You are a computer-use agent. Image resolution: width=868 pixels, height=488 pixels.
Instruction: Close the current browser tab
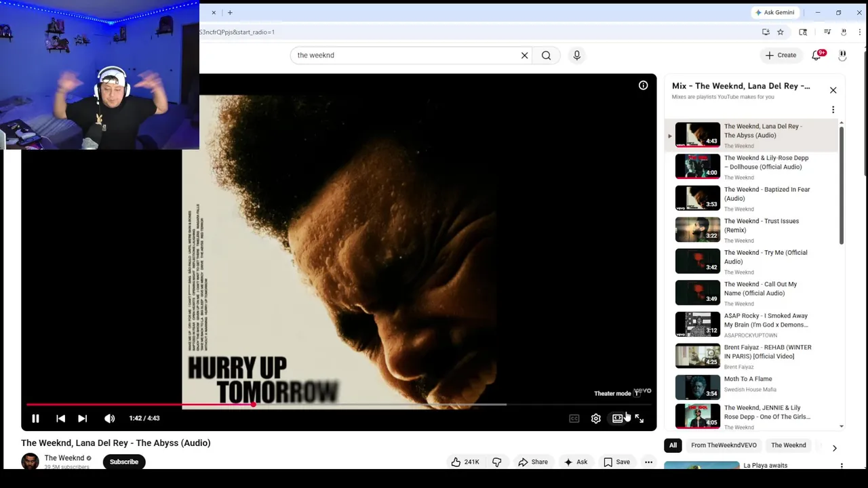214,12
